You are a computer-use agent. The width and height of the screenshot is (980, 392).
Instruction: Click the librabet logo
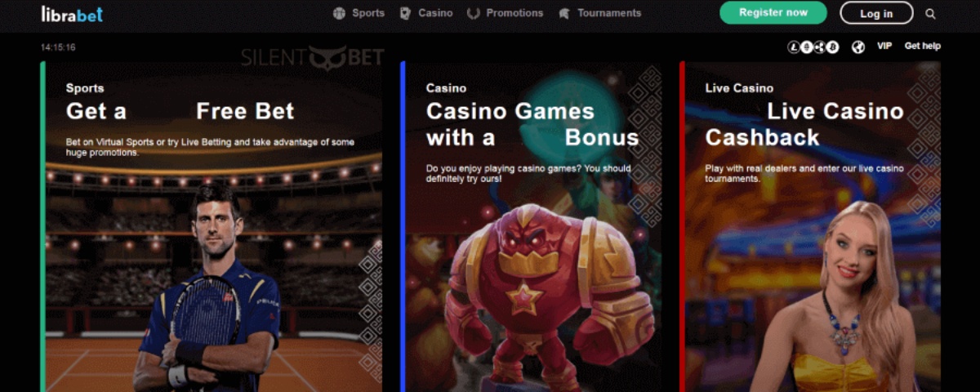coord(72,13)
